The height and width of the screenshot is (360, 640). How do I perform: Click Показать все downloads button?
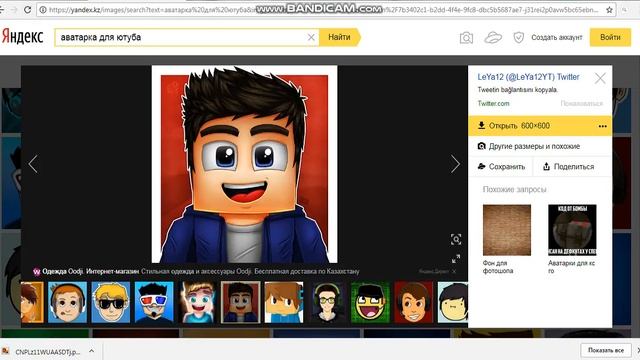point(606,350)
